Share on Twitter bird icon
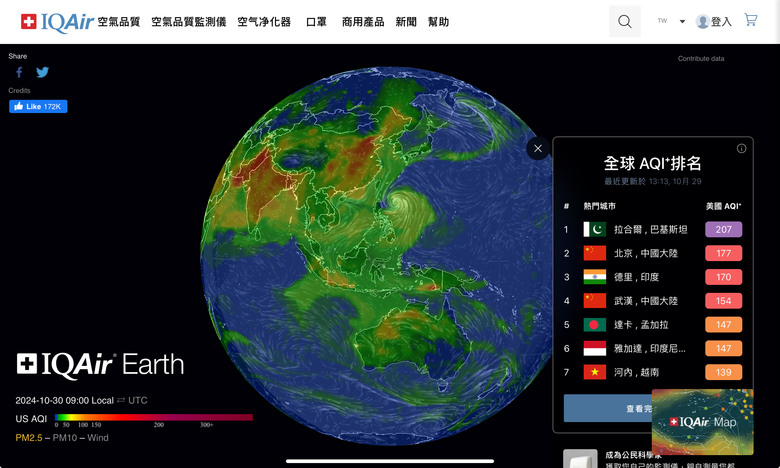Viewport: 780px width, 468px height. (x=42, y=73)
